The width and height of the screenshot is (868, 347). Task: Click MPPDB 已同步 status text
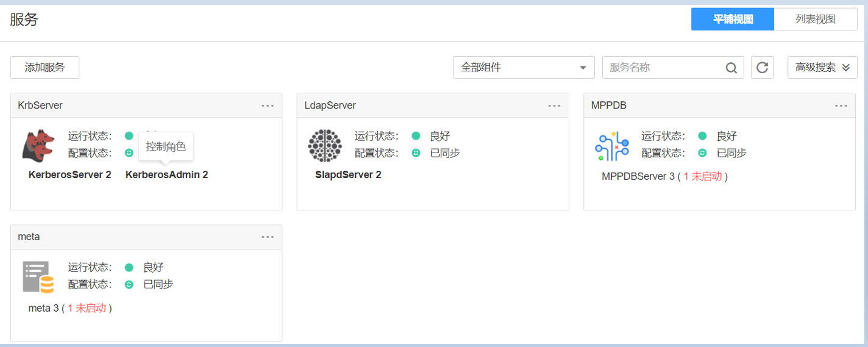coord(731,153)
